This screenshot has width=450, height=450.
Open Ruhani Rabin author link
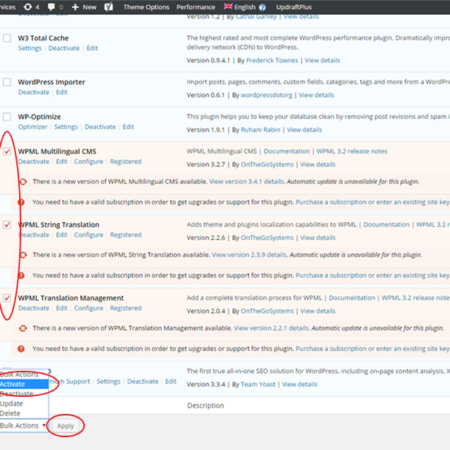point(260,130)
